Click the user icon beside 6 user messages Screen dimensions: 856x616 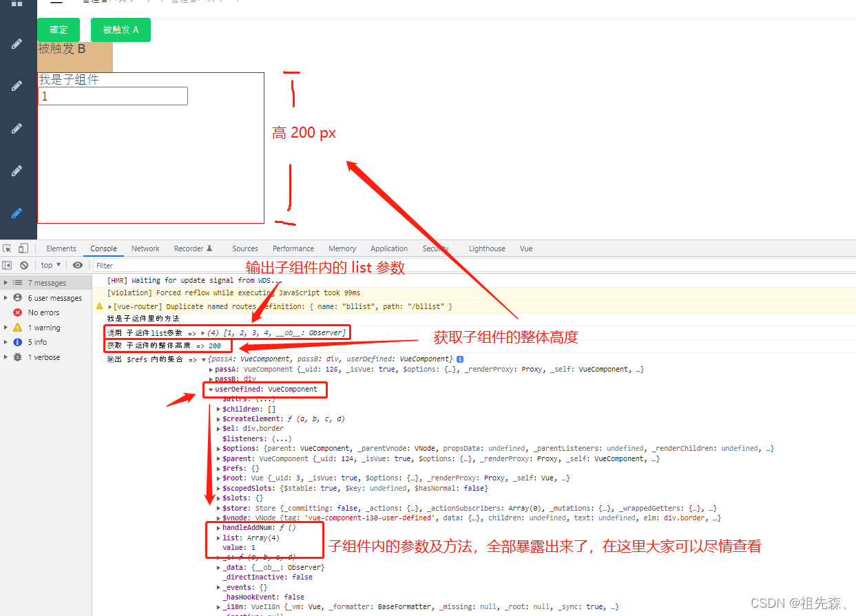18,298
